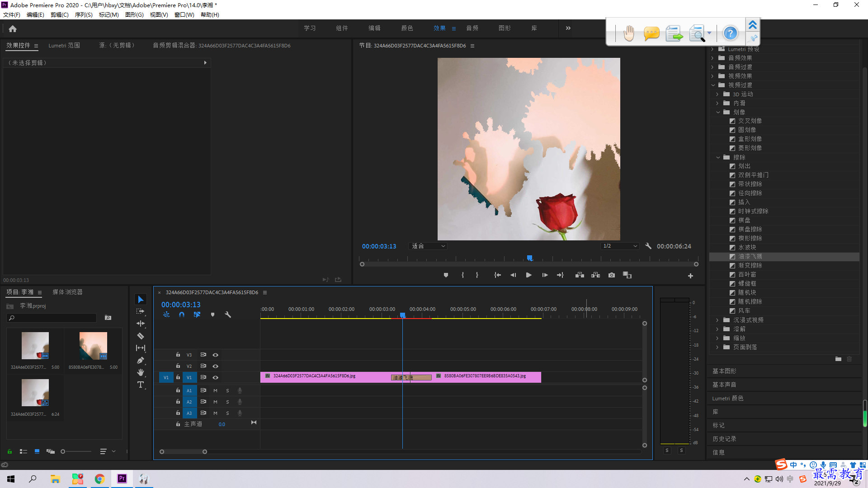Toggle lock on track V1

coord(178,377)
